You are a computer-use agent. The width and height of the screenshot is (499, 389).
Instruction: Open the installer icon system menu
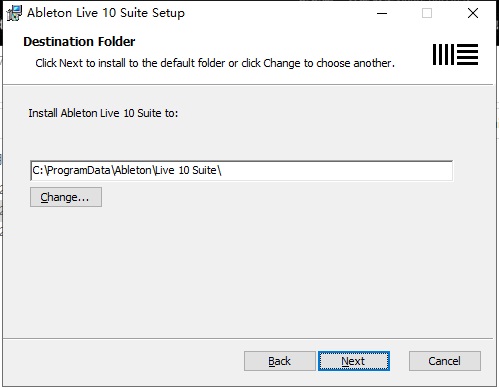[14, 13]
